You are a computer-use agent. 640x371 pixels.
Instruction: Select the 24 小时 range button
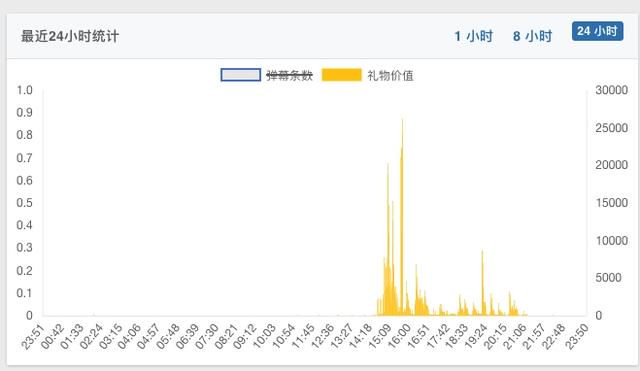tap(598, 31)
